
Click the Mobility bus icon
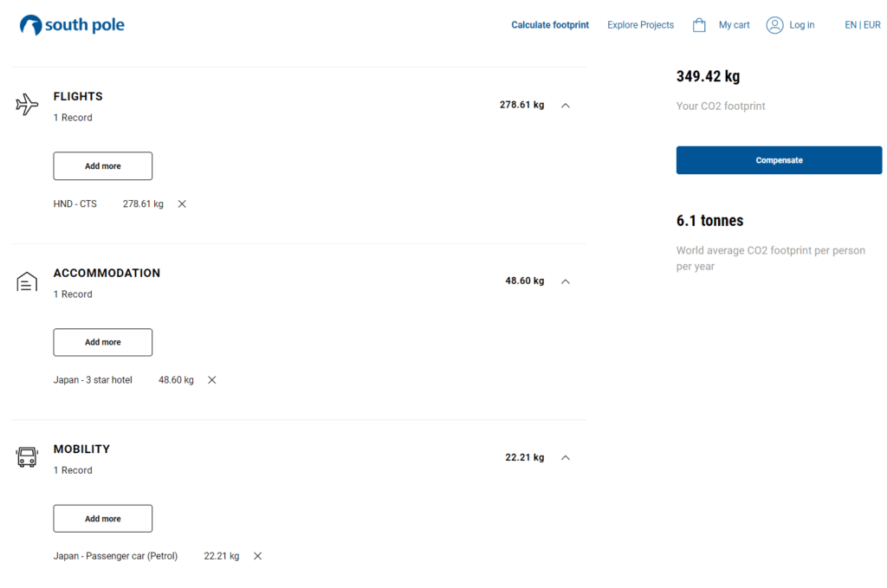27,457
